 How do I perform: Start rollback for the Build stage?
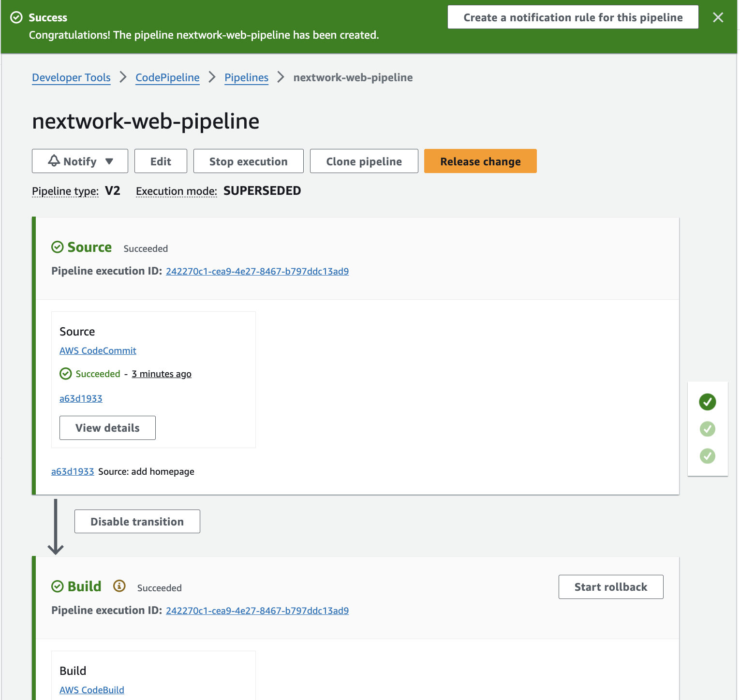pyautogui.click(x=610, y=587)
